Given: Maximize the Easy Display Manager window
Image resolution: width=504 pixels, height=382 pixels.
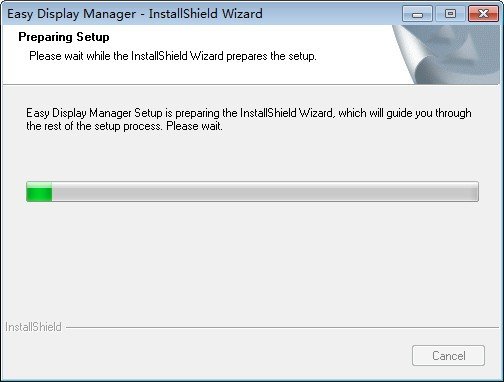Looking at the screenshot, I should pos(450,14).
